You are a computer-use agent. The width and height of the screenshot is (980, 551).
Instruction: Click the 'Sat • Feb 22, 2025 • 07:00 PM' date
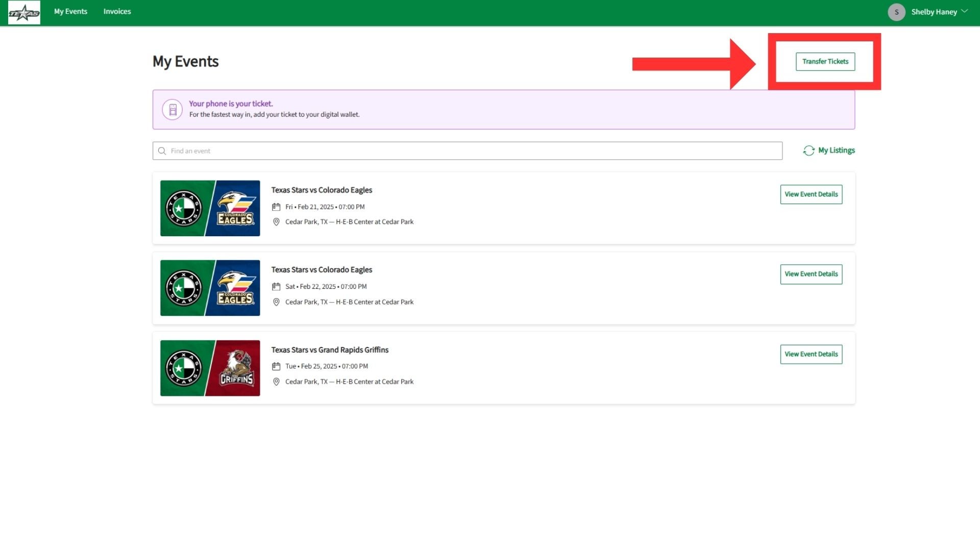326,286
